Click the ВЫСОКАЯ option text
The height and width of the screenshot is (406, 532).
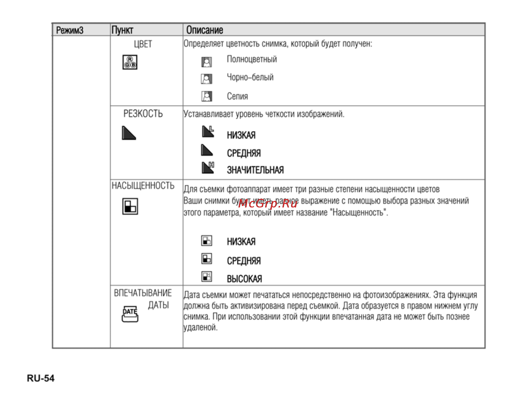tap(244, 279)
